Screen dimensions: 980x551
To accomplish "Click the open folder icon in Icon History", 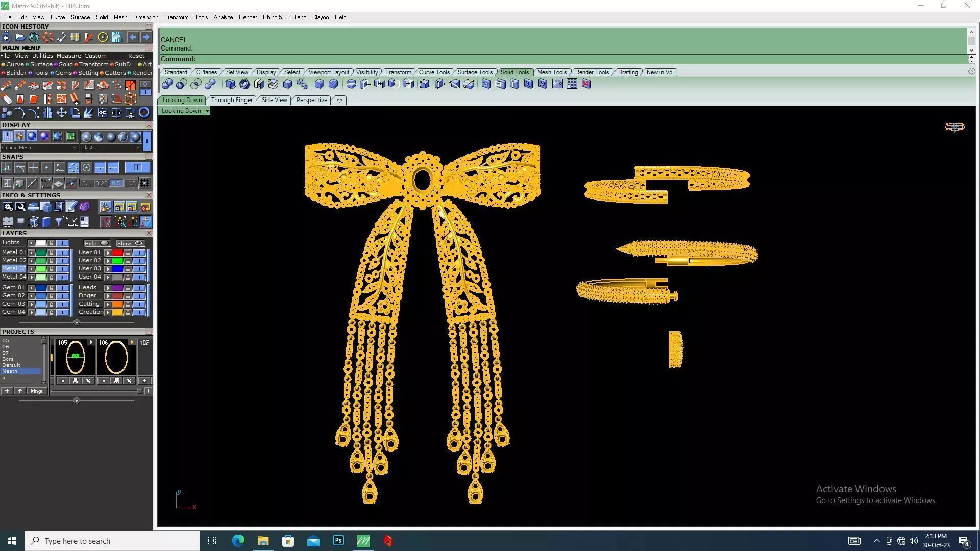I will (20, 37).
